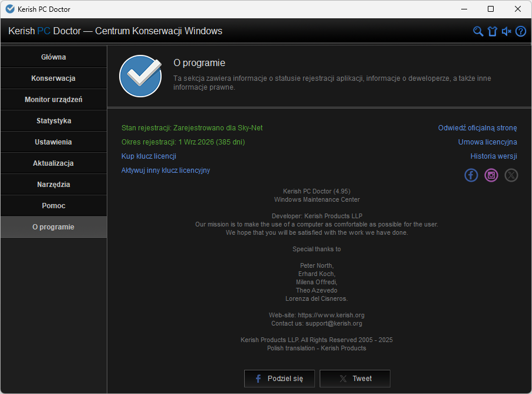Click the Tweet button
This screenshot has height=394, width=532.
tap(355, 379)
